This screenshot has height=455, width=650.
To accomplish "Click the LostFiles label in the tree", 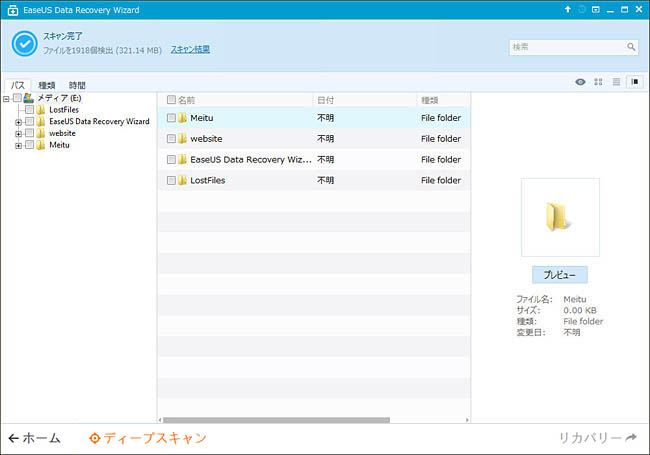I will 64,110.
